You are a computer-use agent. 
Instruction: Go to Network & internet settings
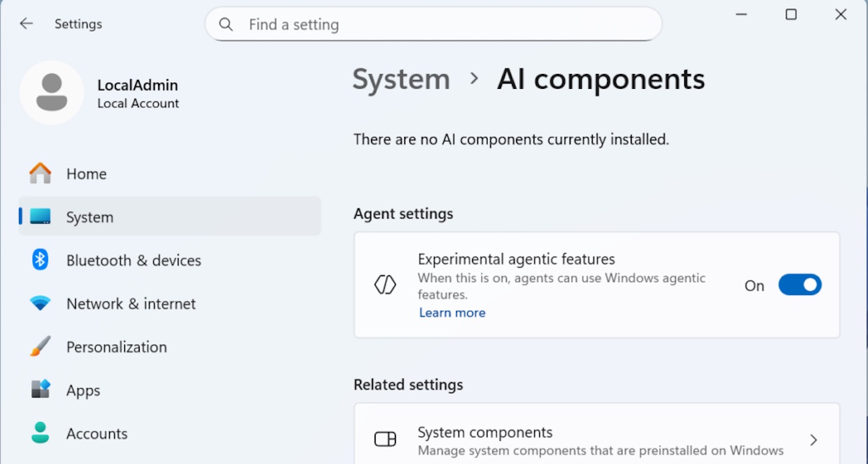click(131, 304)
